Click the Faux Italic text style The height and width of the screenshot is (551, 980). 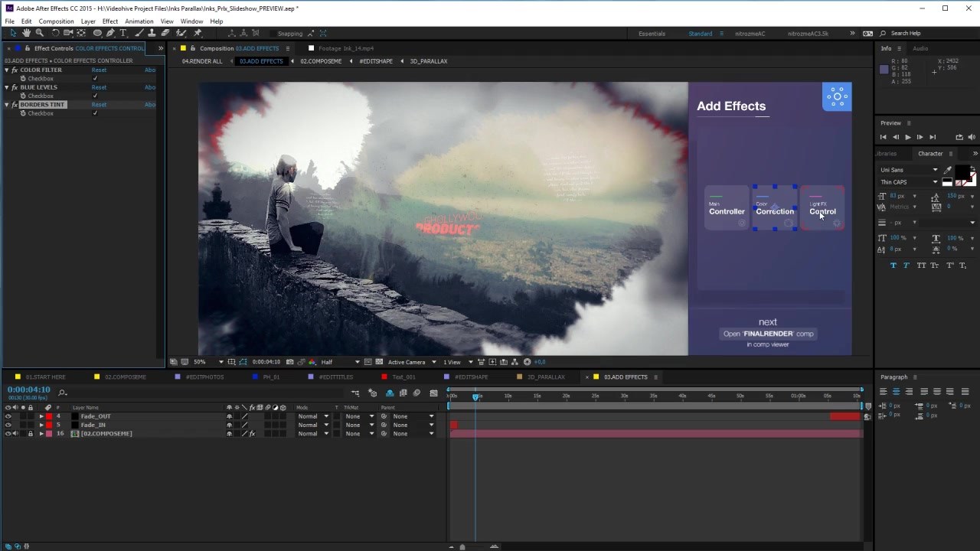(906, 266)
